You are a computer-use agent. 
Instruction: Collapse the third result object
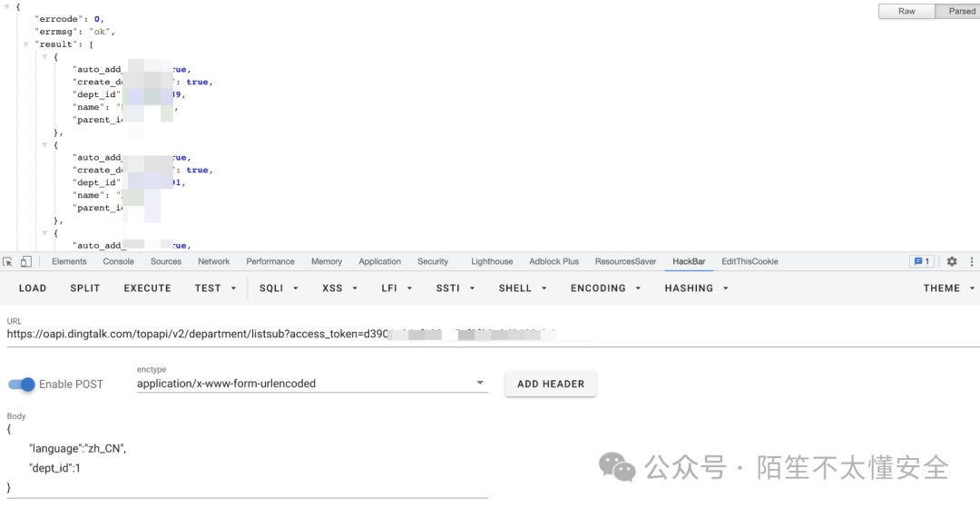[45, 233]
